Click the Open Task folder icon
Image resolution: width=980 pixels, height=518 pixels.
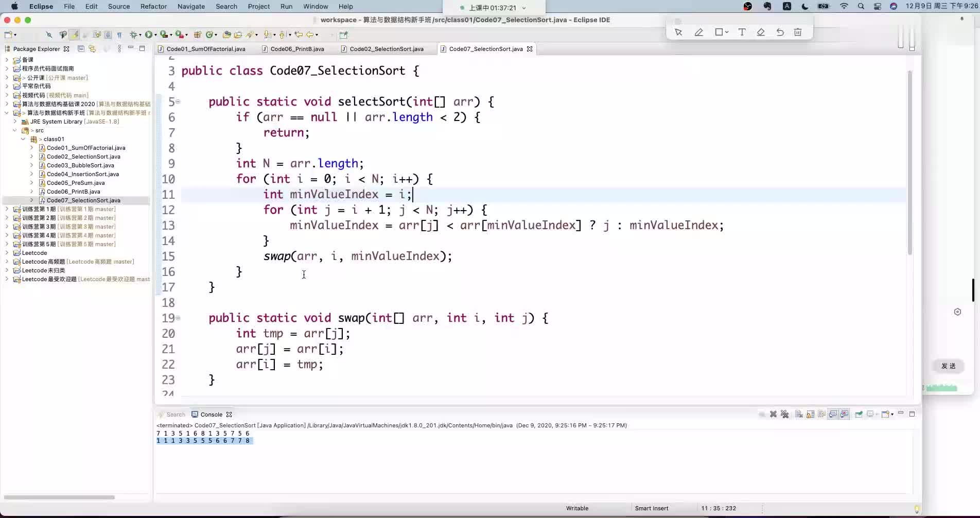[238, 34]
